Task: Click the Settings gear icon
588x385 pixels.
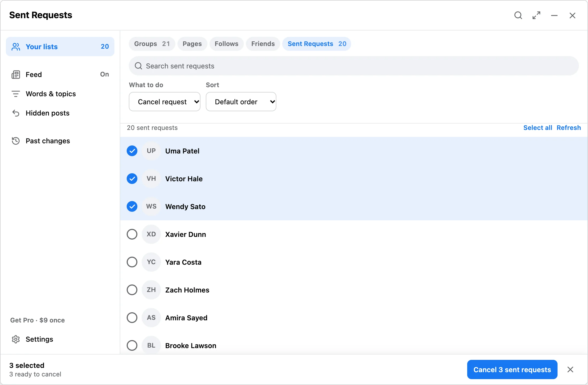Action: (16, 339)
